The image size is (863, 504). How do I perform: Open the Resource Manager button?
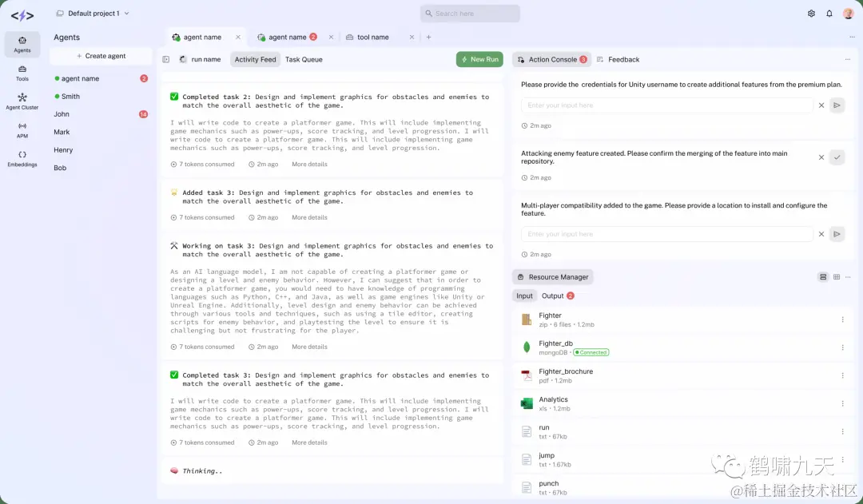point(553,276)
